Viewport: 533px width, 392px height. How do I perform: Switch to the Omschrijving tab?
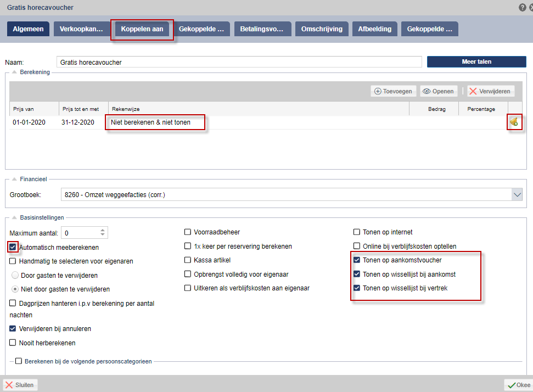[x=322, y=29]
